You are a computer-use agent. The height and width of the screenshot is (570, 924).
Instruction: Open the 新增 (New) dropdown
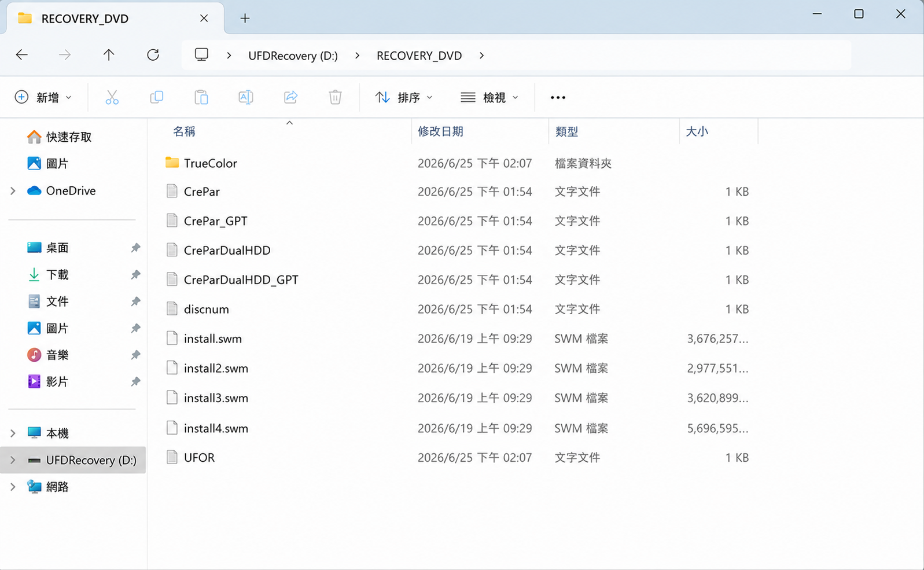(x=43, y=97)
